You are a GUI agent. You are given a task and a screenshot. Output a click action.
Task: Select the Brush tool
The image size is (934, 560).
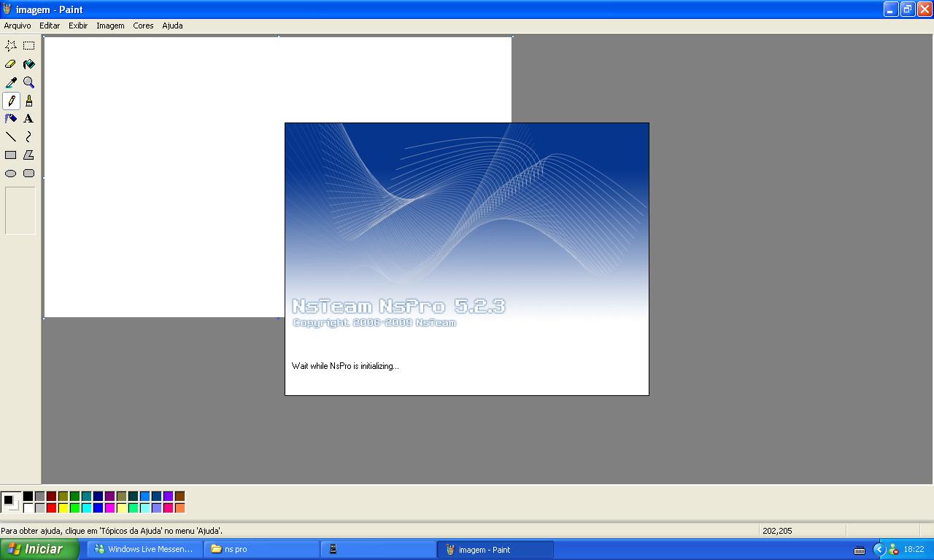click(28, 101)
